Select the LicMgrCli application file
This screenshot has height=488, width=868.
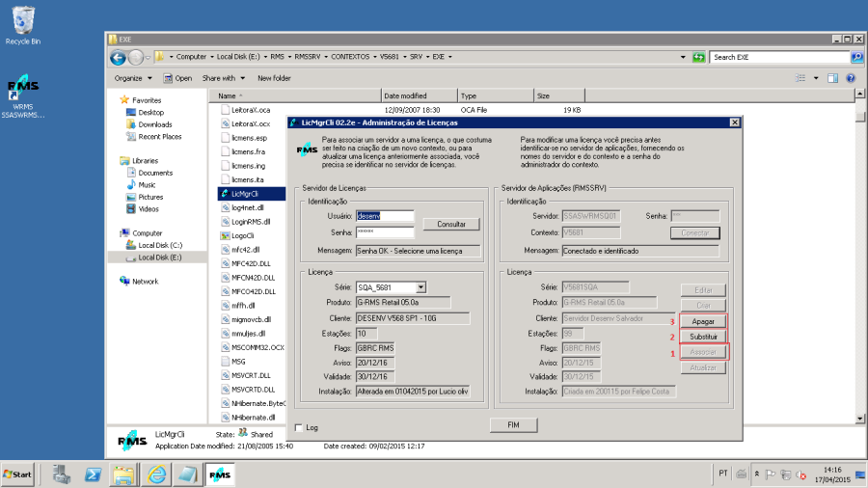[x=245, y=194]
